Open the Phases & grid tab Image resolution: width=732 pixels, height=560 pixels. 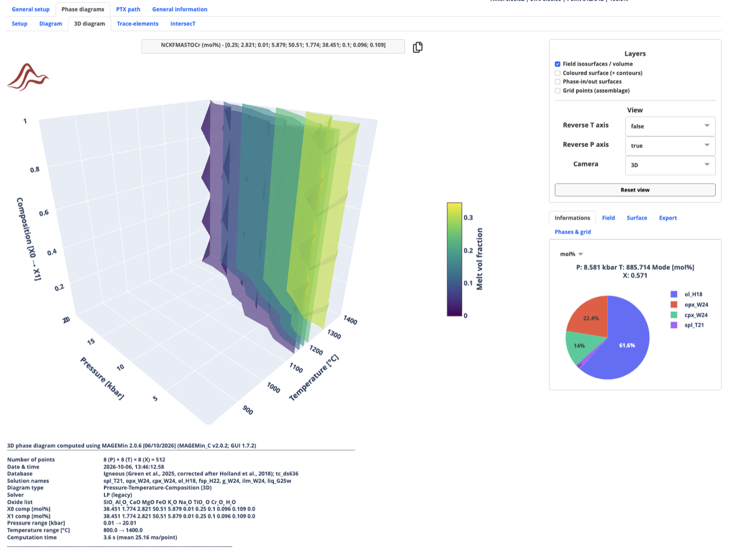point(573,232)
